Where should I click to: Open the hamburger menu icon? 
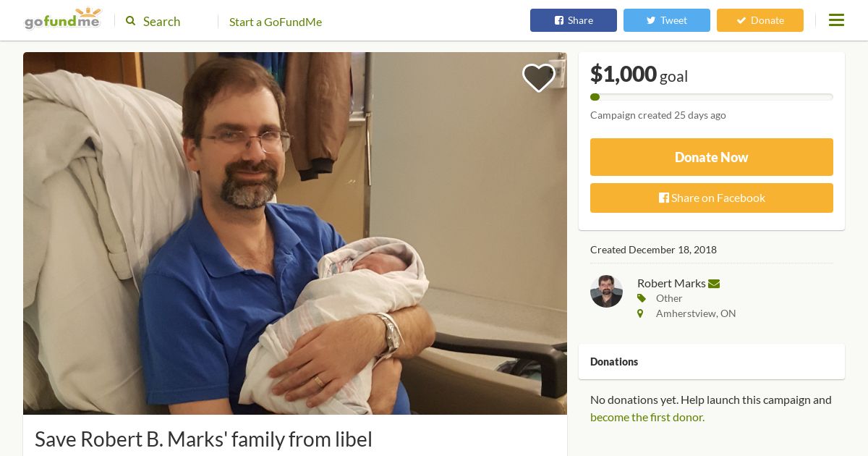(836, 20)
